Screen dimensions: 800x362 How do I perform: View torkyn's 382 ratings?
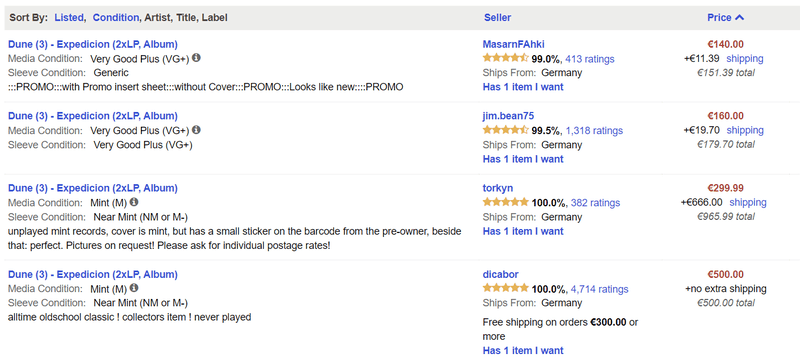click(595, 203)
